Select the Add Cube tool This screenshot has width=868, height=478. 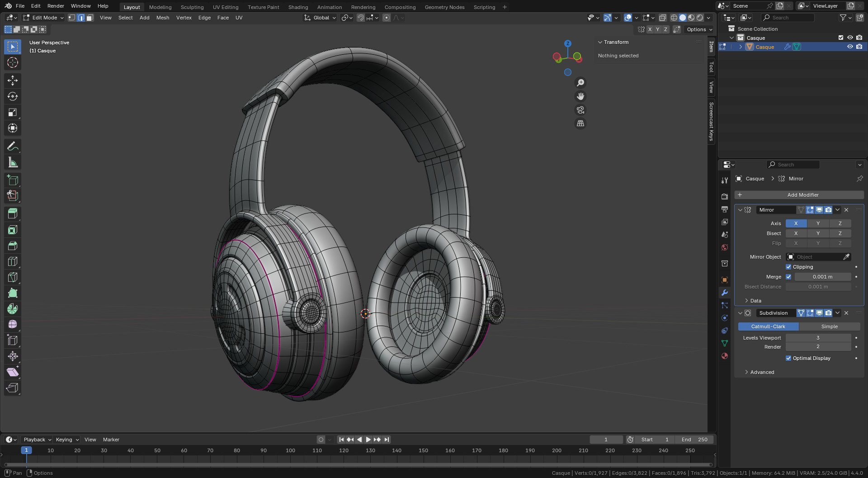(x=13, y=180)
